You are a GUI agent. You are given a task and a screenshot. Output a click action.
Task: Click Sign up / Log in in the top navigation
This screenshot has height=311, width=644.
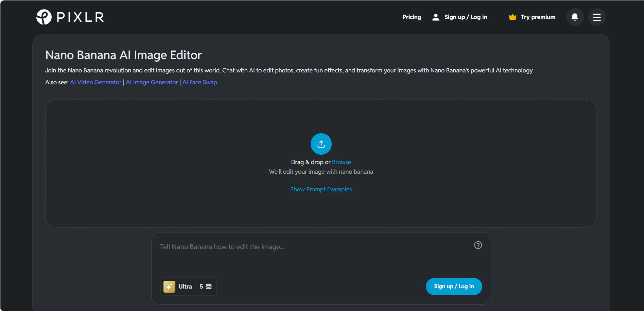[466, 17]
